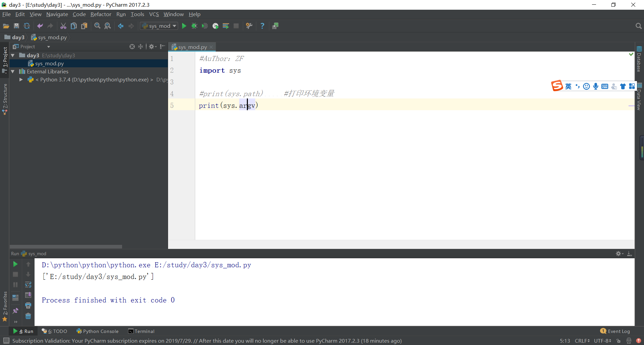Viewport: 644px width, 345px height.
Task: Open the Navigate menu
Action: [57, 14]
